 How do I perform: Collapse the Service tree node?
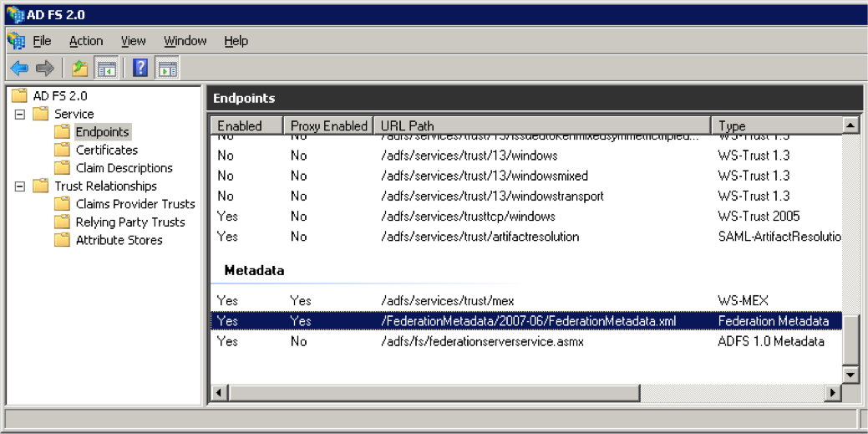click(19, 115)
